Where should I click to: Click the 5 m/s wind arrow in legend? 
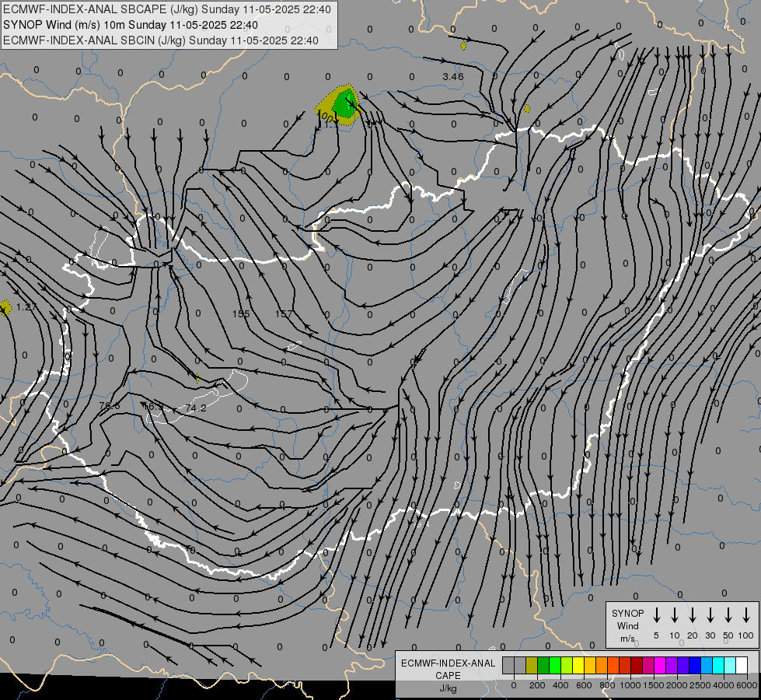[x=657, y=615]
